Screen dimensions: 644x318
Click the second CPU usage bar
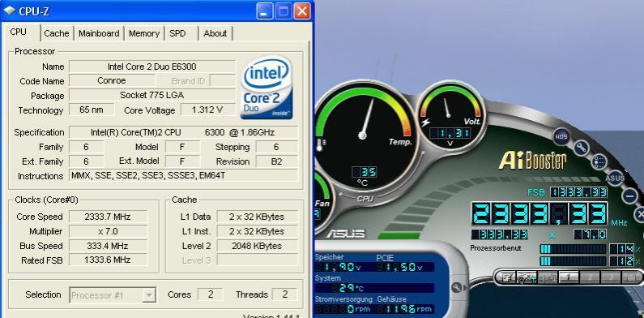point(573,261)
